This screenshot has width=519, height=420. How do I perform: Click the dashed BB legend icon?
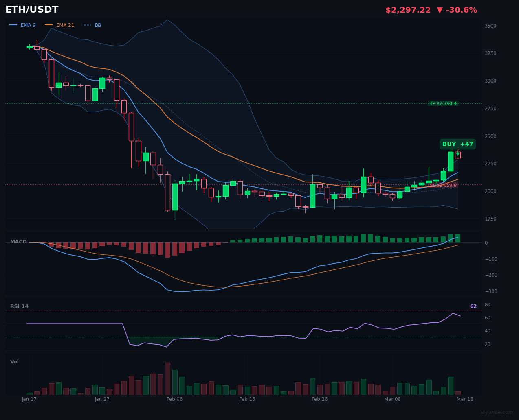click(x=87, y=25)
